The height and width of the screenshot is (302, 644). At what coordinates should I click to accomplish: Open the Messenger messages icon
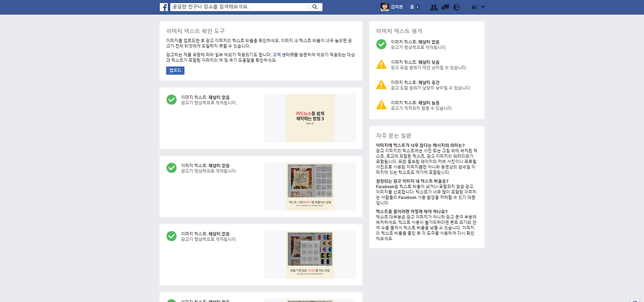pyautogui.click(x=445, y=7)
